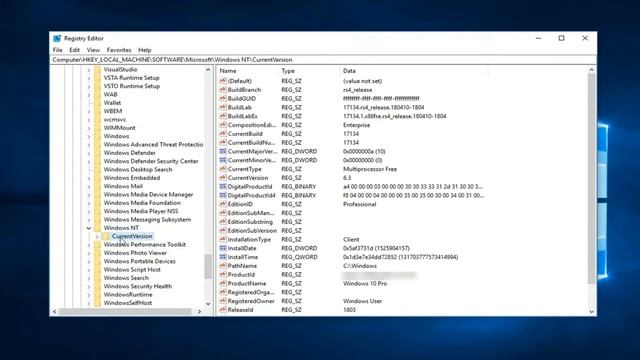The width and height of the screenshot is (640, 360).
Task: Expand the CurrentVersion tree node
Action: 97,236
